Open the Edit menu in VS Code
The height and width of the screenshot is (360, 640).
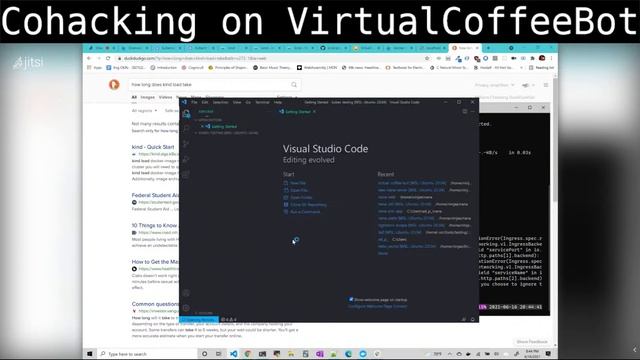[x=205, y=102]
